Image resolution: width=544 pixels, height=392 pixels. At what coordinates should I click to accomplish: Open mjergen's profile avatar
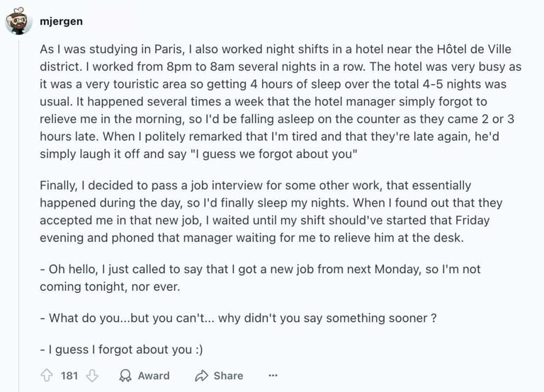(x=19, y=21)
